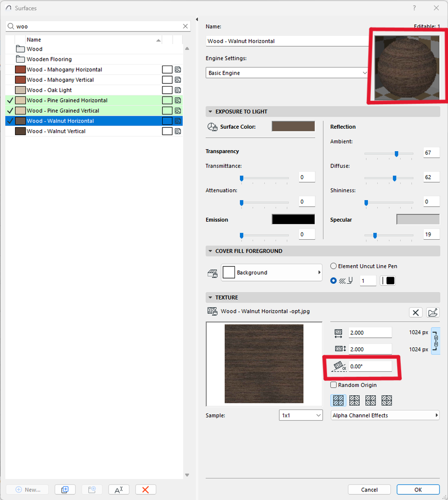Select the fourth texture mirroring icon
The image size is (448, 500).
pyautogui.click(x=387, y=400)
